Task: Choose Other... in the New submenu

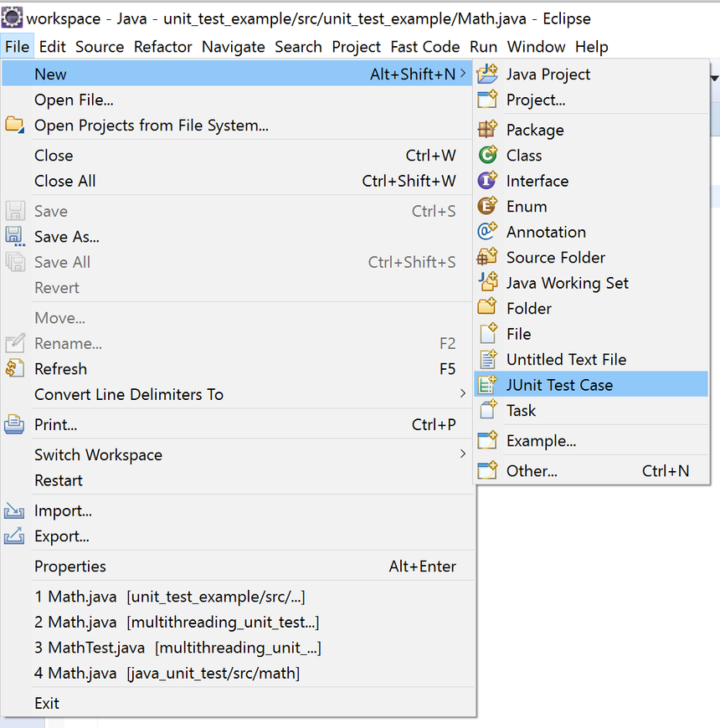Action: [x=532, y=470]
